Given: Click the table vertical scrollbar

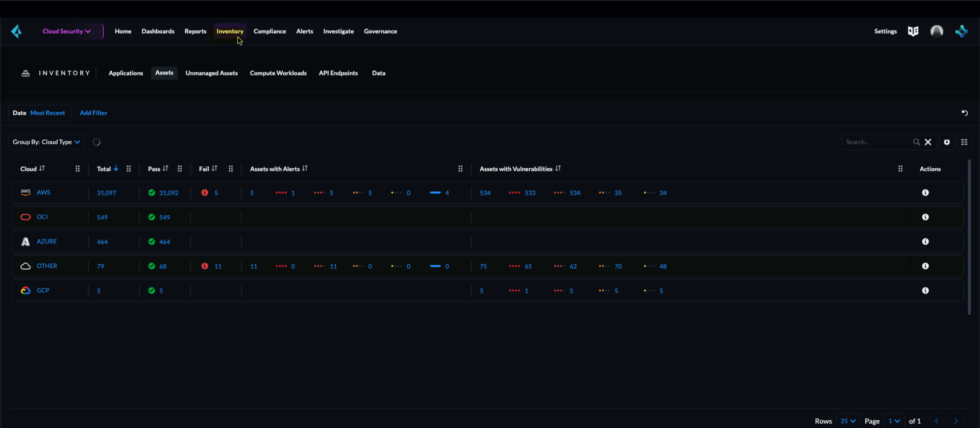Looking at the screenshot, I should (969, 237).
